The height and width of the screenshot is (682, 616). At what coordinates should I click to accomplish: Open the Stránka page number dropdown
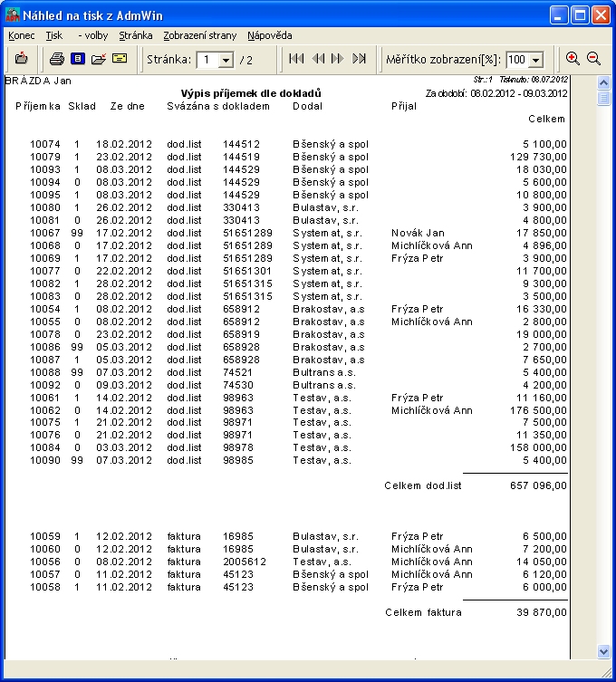click(226, 60)
